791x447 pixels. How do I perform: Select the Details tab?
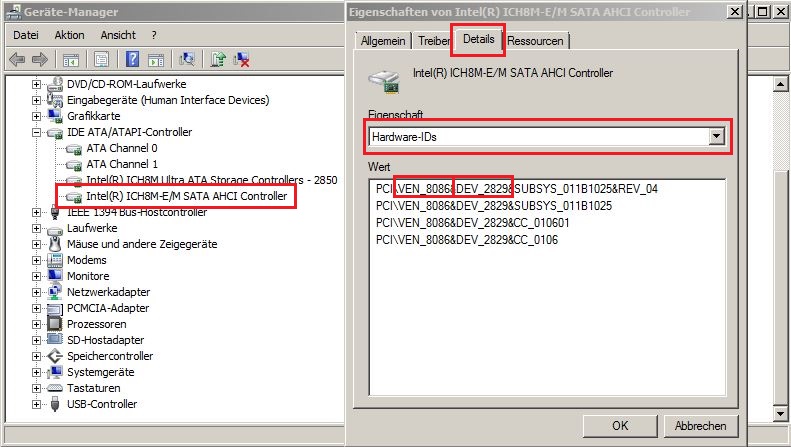(478, 39)
